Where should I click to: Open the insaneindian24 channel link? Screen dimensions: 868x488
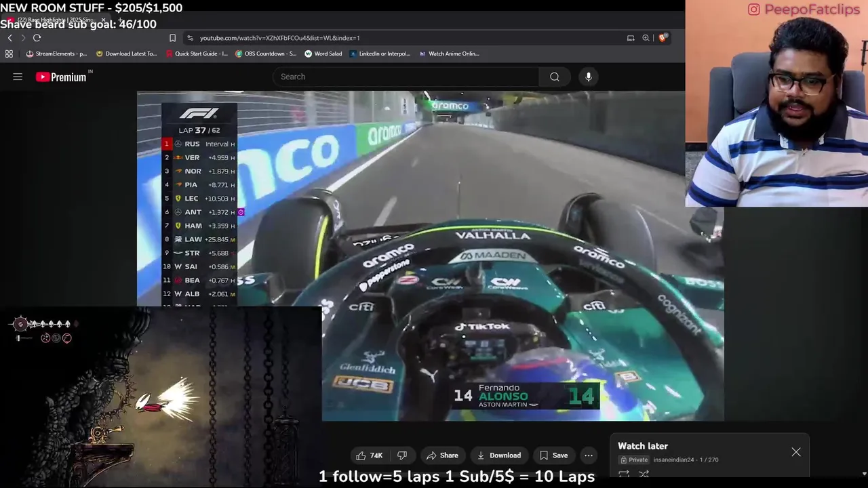tap(673, 460)
